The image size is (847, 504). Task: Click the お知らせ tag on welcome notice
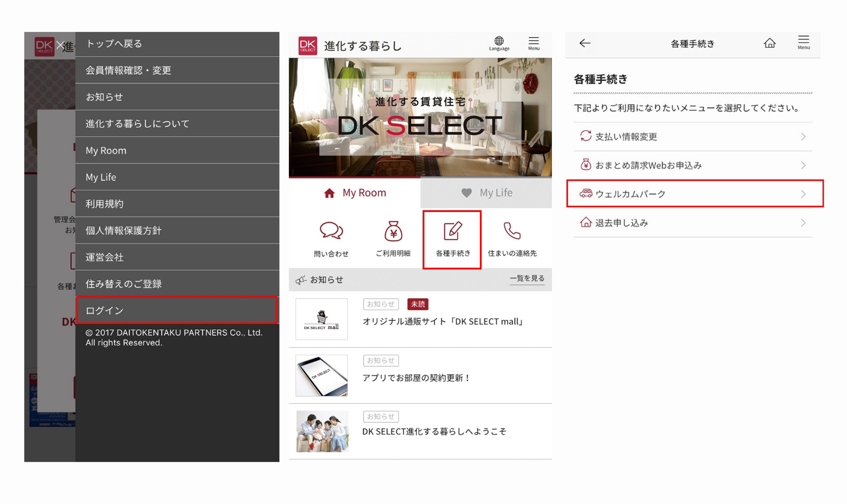coord(380,416)
